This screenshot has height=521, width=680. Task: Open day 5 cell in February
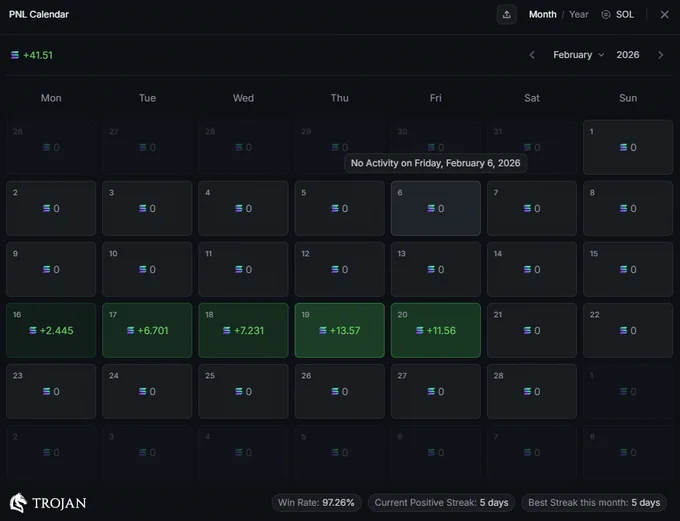tap(340, 208)
